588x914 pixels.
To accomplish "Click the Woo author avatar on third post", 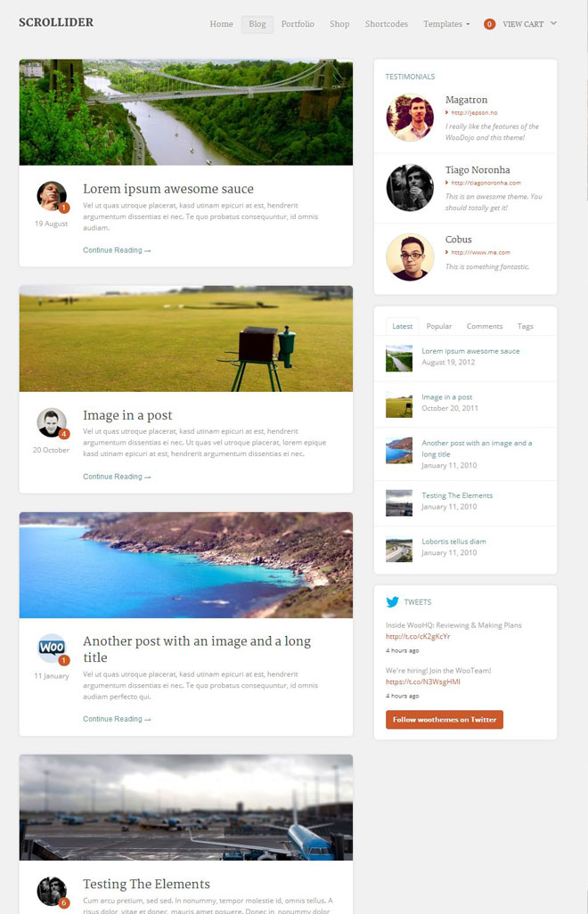I will tap(52, 648).
